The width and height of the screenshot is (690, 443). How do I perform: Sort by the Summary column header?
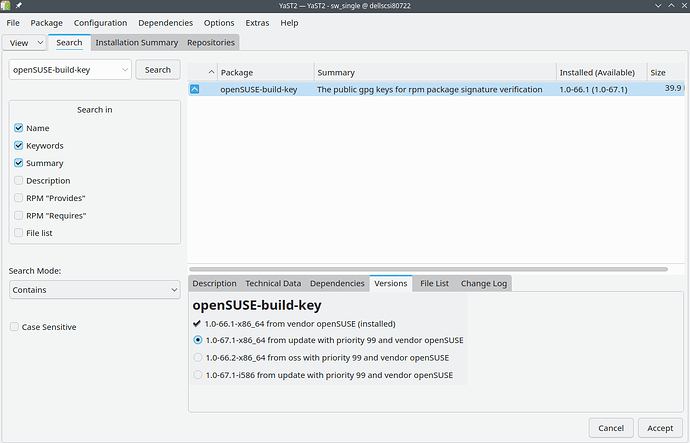pos(435,72)
